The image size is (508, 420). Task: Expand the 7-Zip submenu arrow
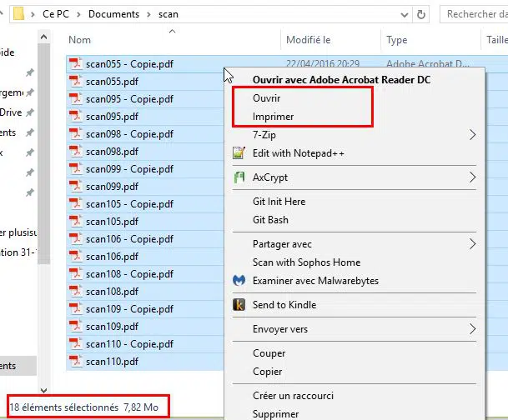(473, 135)
